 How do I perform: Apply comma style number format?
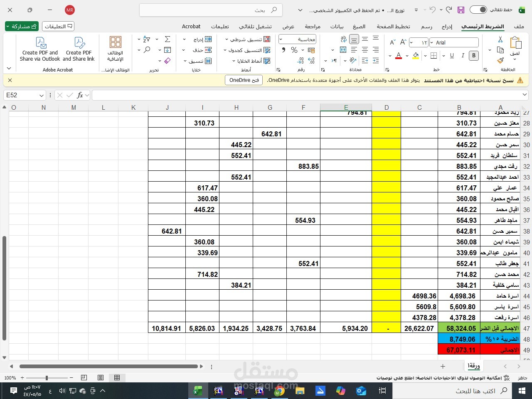tap(283, 50)
